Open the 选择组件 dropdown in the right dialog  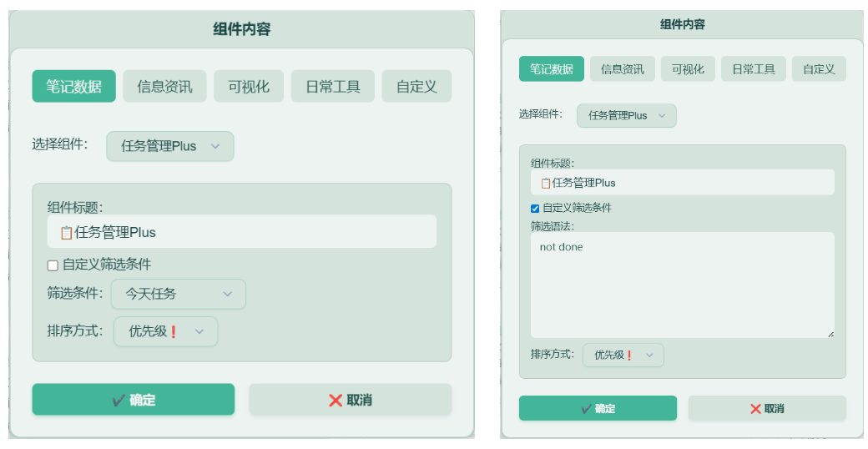(x=626, y=116)
